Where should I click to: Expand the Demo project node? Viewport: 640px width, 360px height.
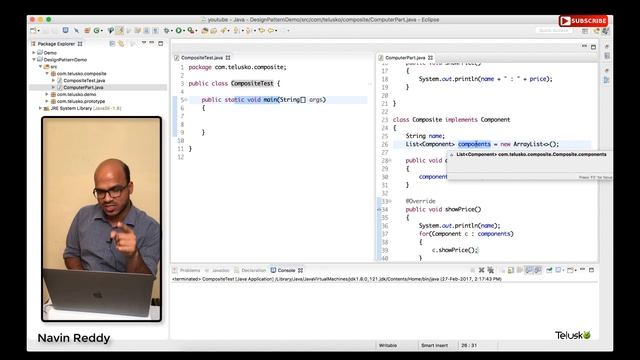pyautogui.click(x=34, y=53)
